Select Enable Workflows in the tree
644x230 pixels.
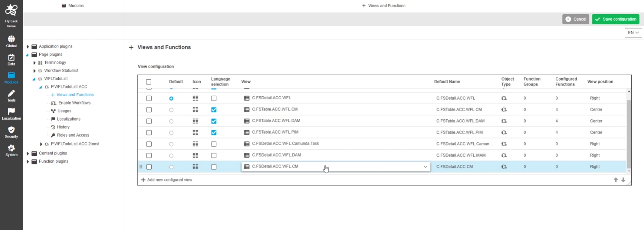coord(74,103)
